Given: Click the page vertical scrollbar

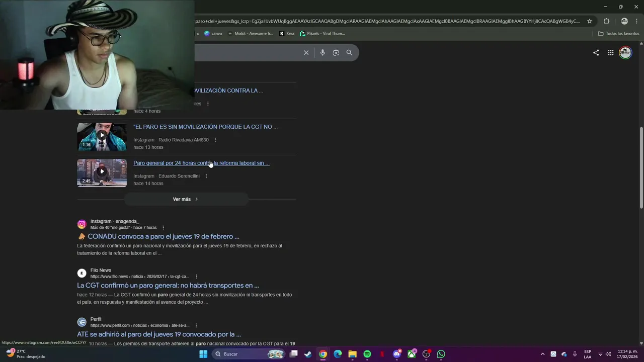Looking at the screenshot, I should point(641,167).
